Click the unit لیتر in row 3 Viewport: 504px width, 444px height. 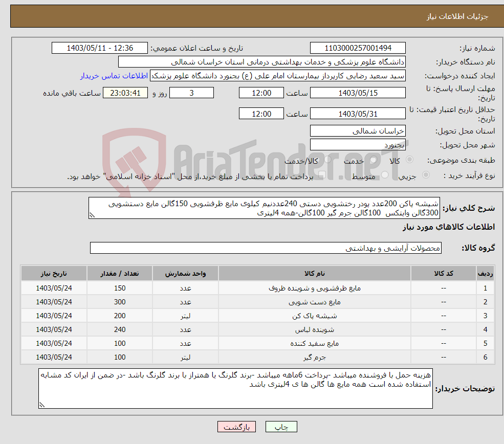tap(185, 316)
